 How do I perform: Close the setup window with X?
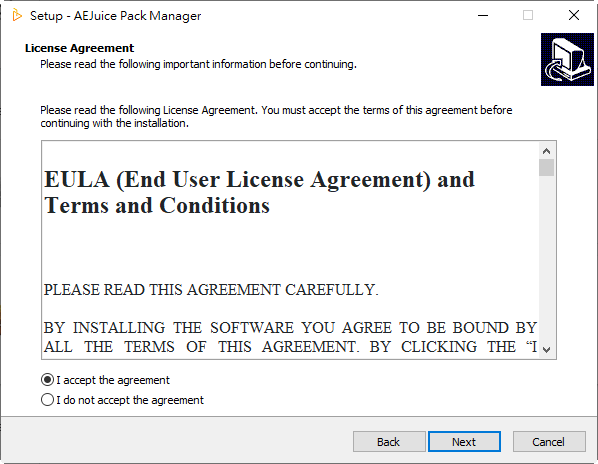pyautogui.click(x=574, y=15)
